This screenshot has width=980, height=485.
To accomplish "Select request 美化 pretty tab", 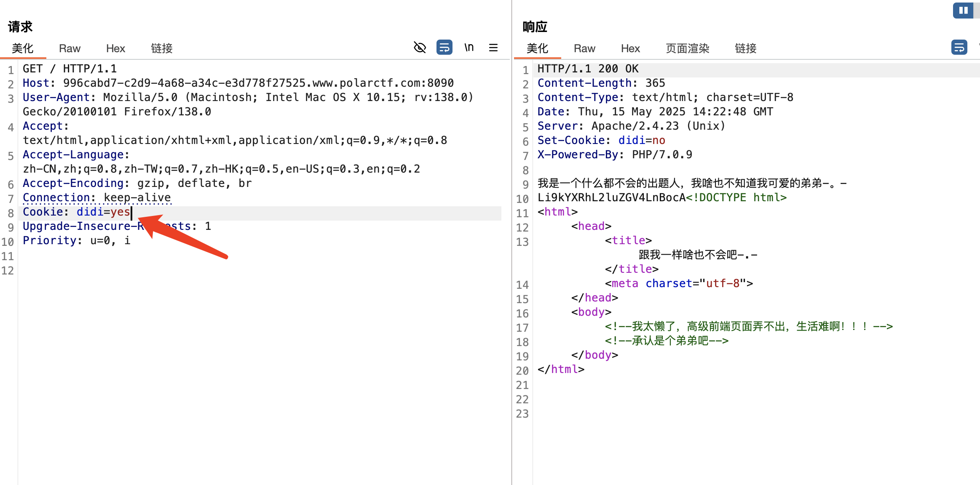I will tap(23, 48).
